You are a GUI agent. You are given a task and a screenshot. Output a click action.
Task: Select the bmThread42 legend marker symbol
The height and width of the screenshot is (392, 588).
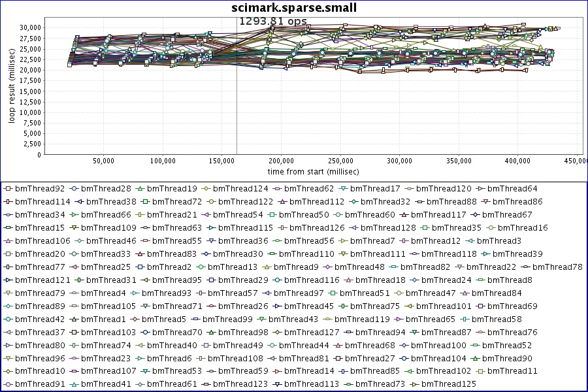(8, 319)
